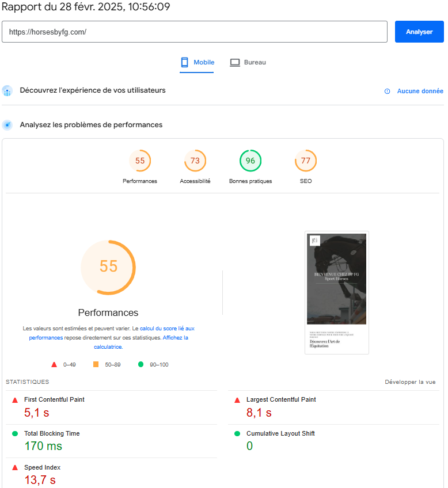The height and width of the screenshot is (488, 448).
Task: Select the SEO score gauge 77
Action: [306, 161]
